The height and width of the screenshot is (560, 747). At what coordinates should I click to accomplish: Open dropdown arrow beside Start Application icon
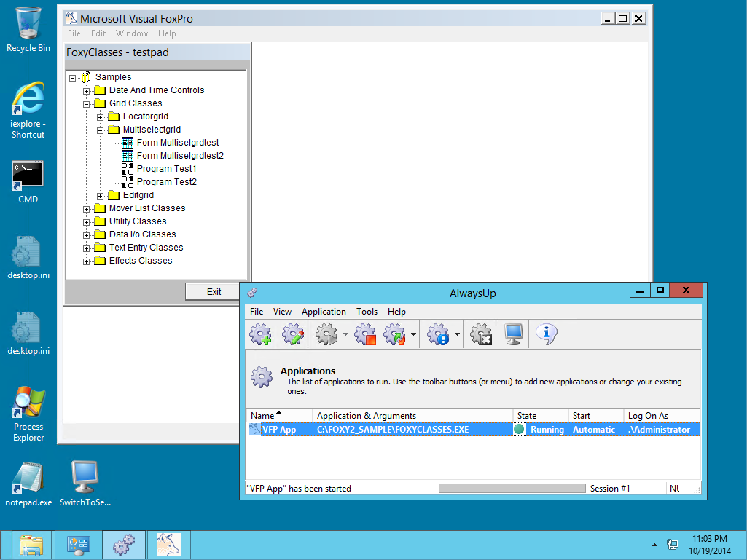pos(345,335)
